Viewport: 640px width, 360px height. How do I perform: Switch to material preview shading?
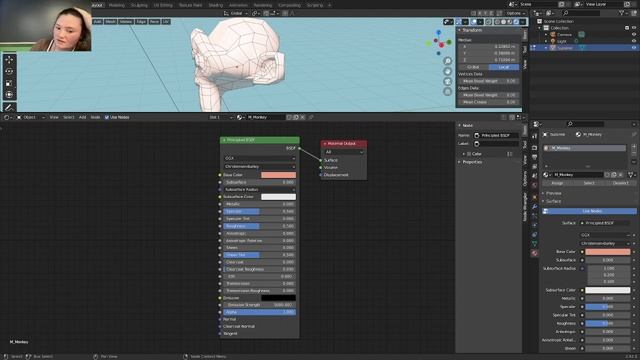[510, 22]
